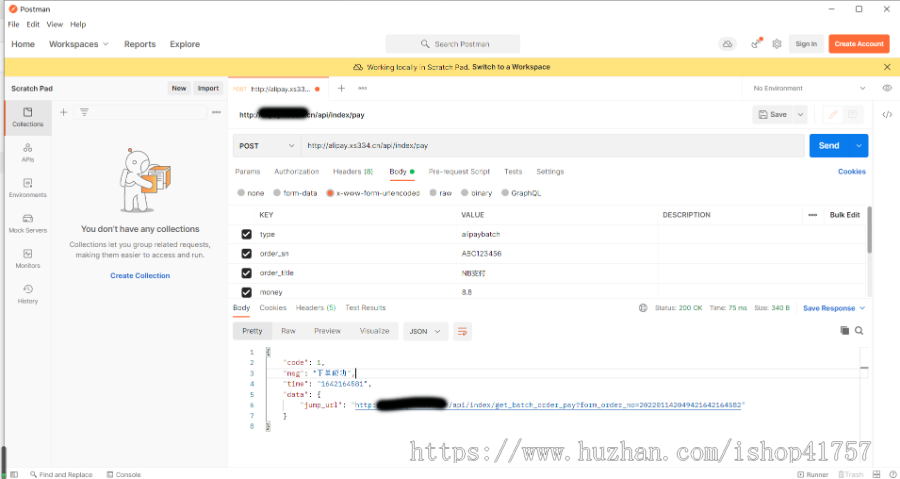Click the Sign In button
The image size is (900, 479).
806,44
